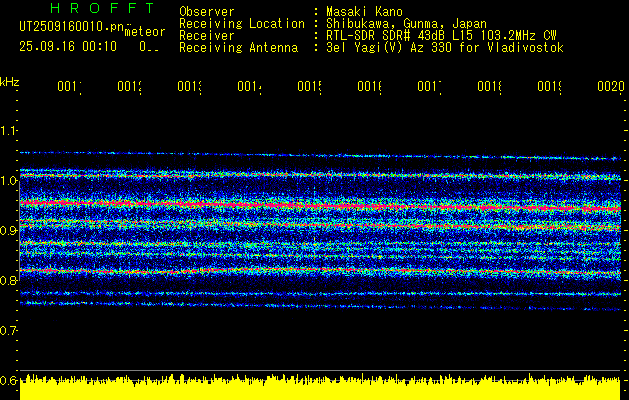Click the 0020 time marker
This screenshot has height=400, width=629.
[x=611, y=86]
